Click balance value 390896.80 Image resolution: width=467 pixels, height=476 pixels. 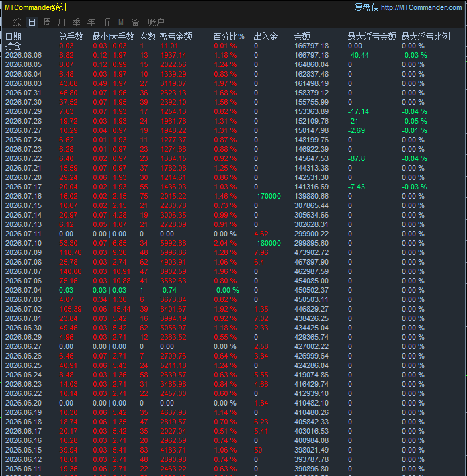(311, 469)
